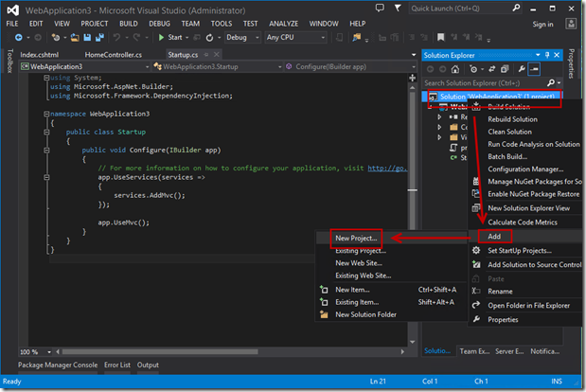Collapse the namespace WebApplication3 code block

[x=46, y=114]
